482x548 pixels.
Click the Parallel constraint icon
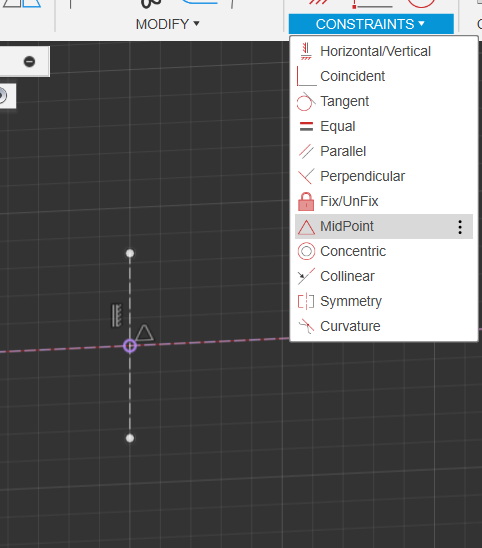click(x=307, y=151)
